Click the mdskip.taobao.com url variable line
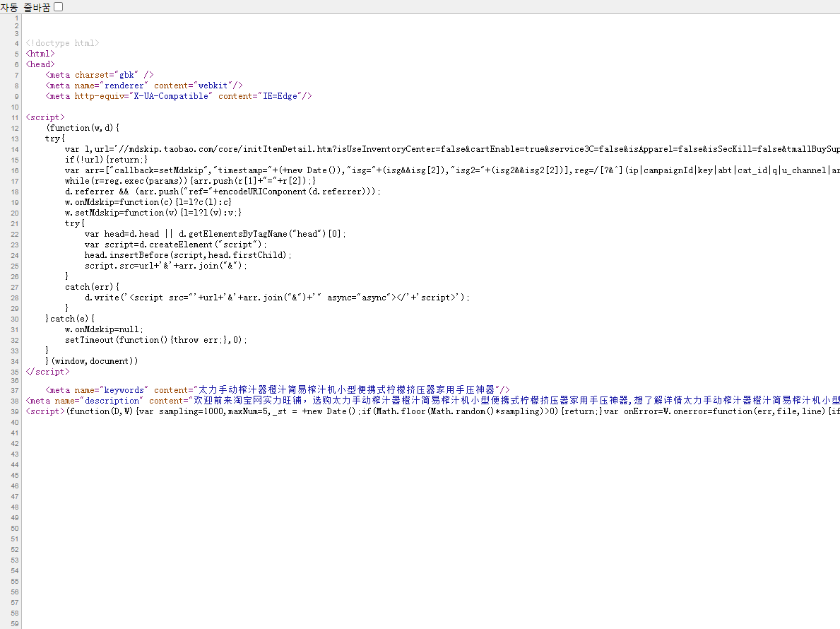Screen dimensions: 840x629 coord(452,149)
